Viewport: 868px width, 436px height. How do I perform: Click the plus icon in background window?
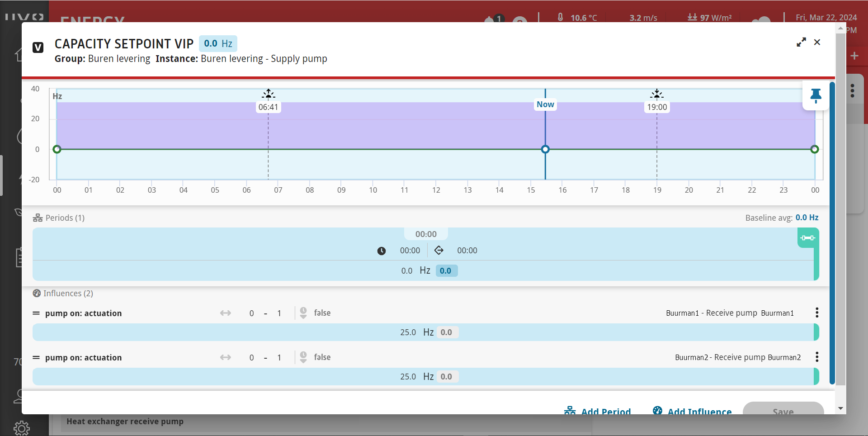point(854,56)
